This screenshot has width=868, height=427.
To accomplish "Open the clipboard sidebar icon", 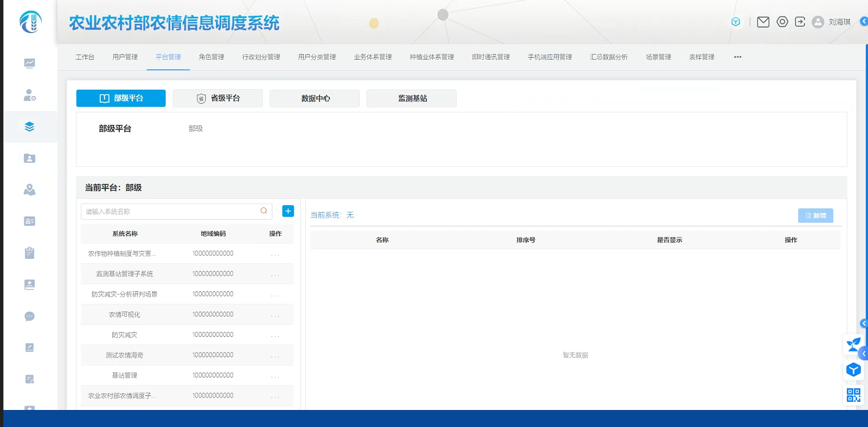I will coord(30,253).
